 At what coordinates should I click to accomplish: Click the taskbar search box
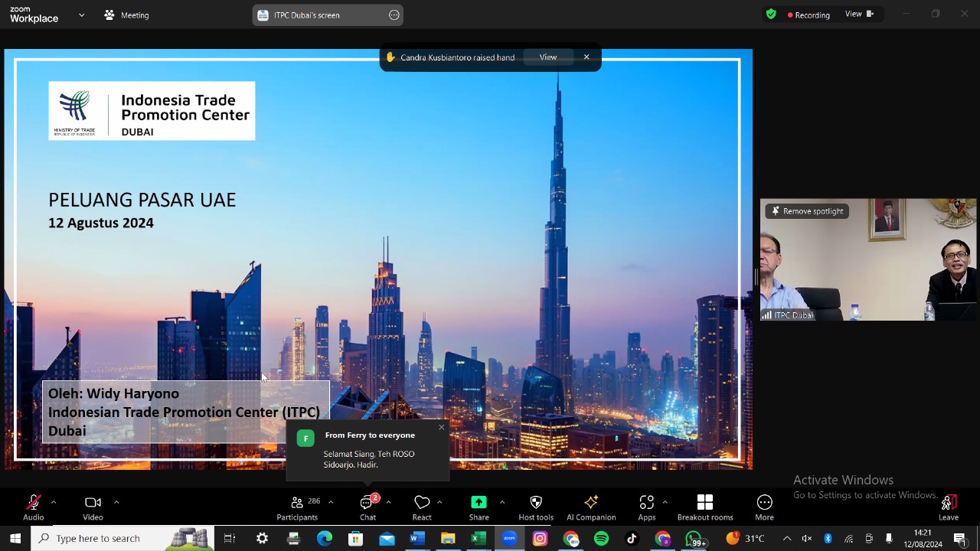pos(122,538)
